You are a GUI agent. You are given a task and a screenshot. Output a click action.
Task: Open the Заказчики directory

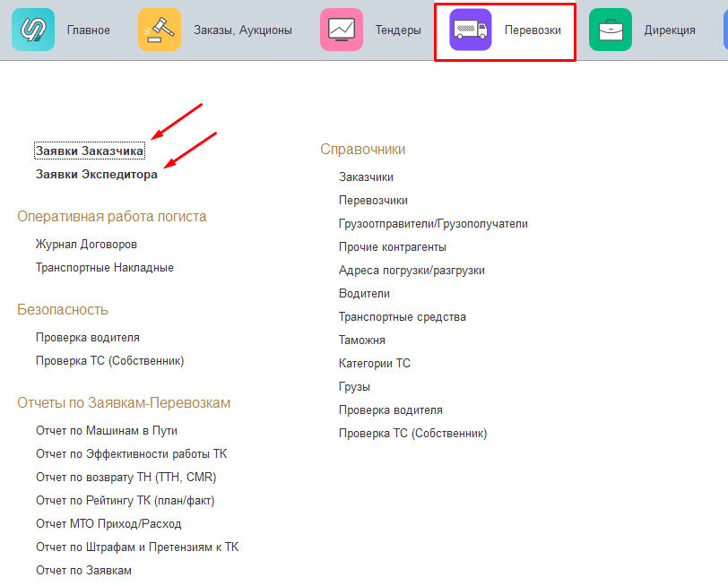click(x=367, y=177)
